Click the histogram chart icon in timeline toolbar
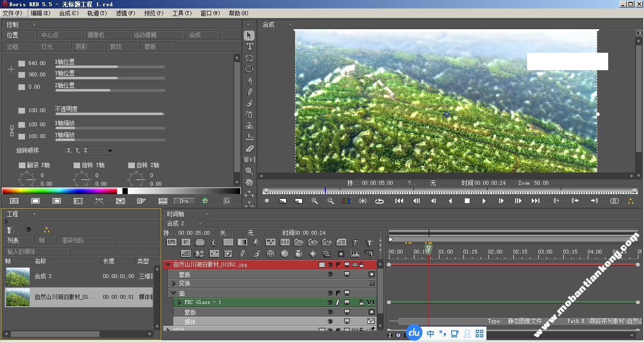This screenshot has height=343, width=644. pos(355,253)
